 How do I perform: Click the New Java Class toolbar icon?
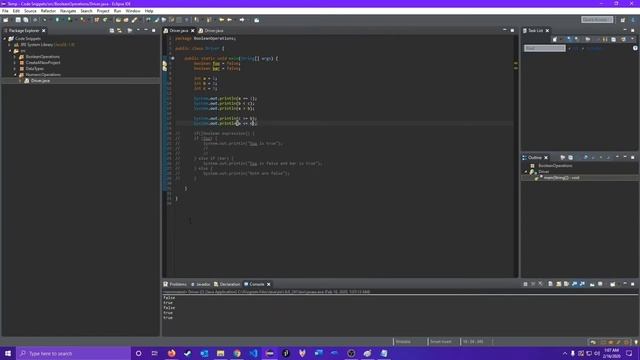coord(105,20)
